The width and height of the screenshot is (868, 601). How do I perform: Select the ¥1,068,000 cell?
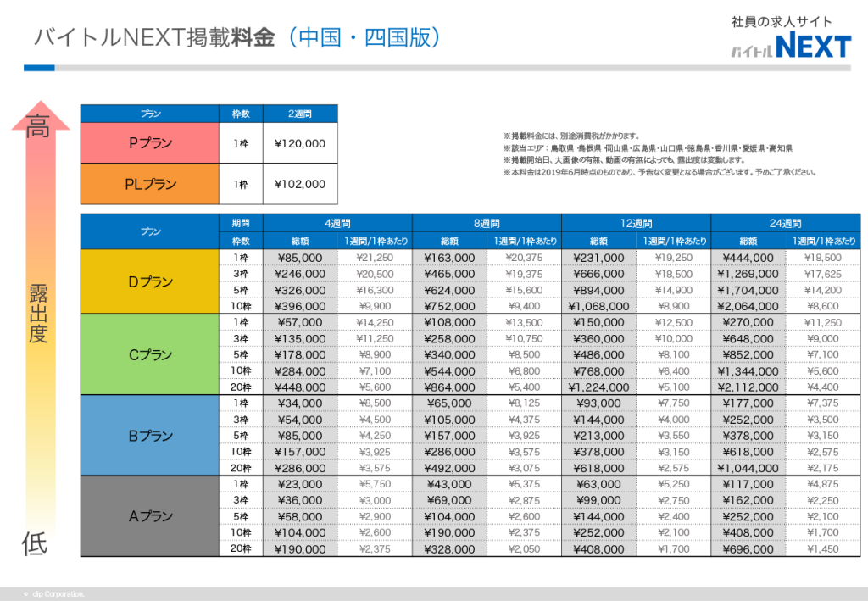click(598, 306)
